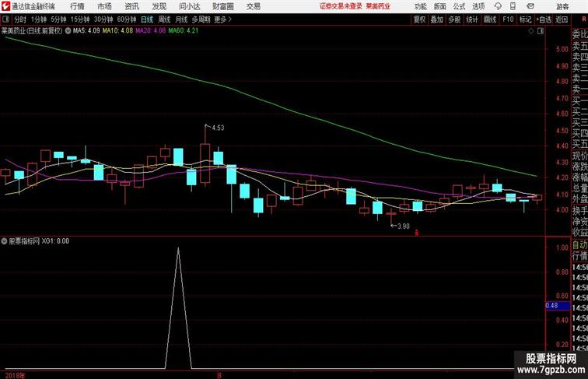Open the 问小达 menu
The width and height of the screenshot is (588, 379).
(189, 6)
